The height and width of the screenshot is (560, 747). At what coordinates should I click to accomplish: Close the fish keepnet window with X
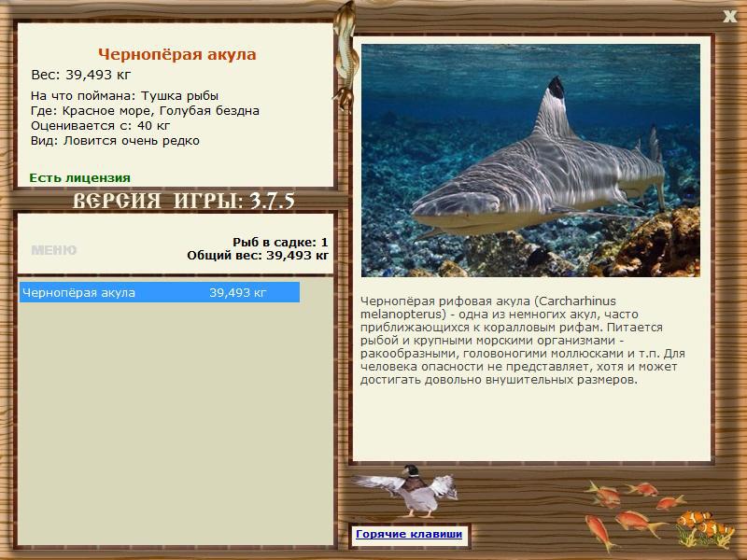(729, 17)
